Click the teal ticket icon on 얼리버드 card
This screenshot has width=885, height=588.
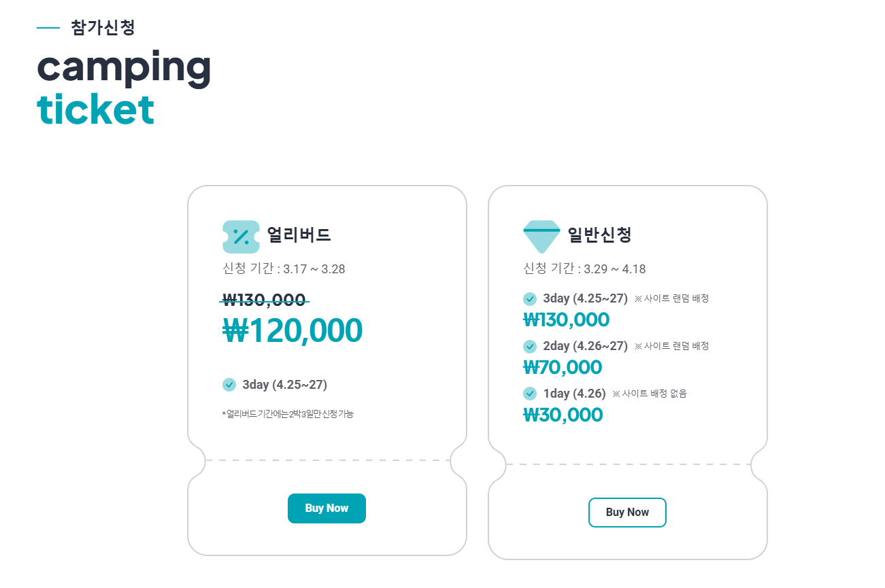tap(241, 237)
